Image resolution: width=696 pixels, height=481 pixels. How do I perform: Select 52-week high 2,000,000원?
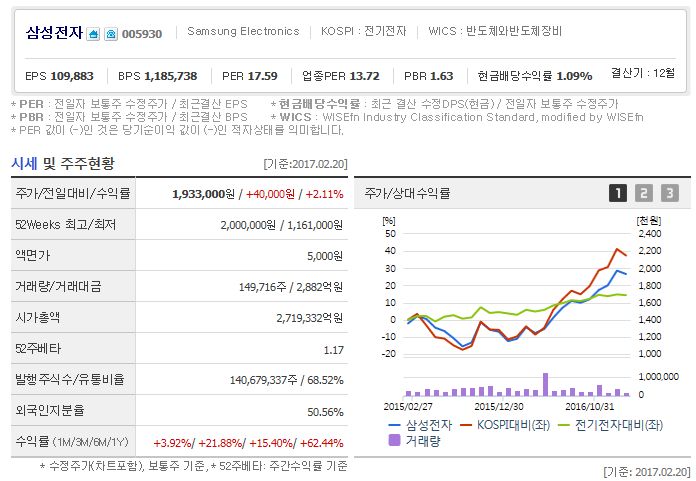(248, 225)
